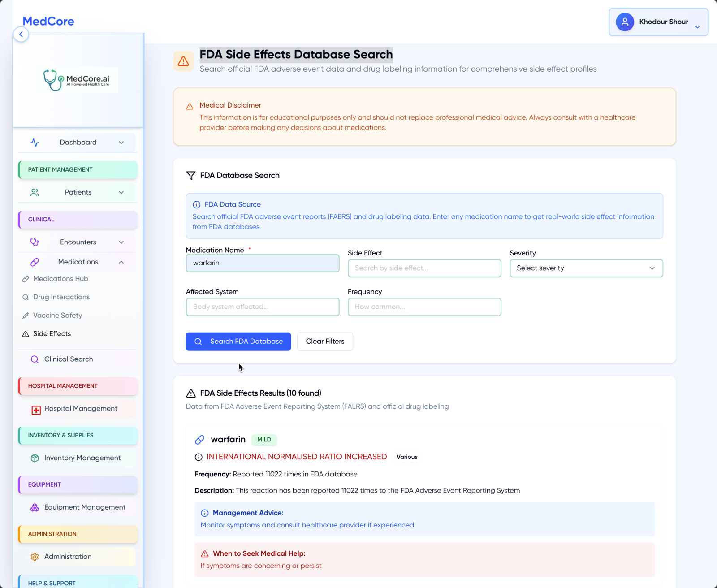The height and width of the screenshot is (588, 717).
Task: Select the Medications pill icon
Action: (x=35, y=262)
